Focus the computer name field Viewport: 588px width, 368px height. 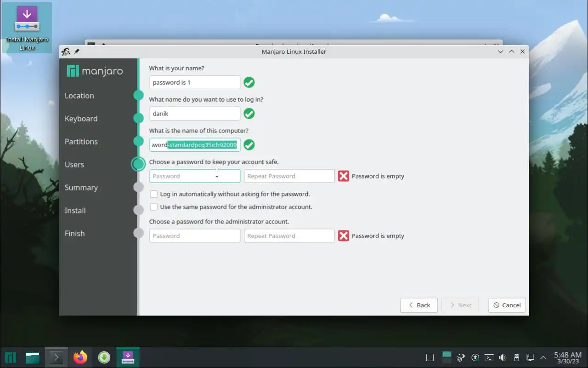point(195,145)
